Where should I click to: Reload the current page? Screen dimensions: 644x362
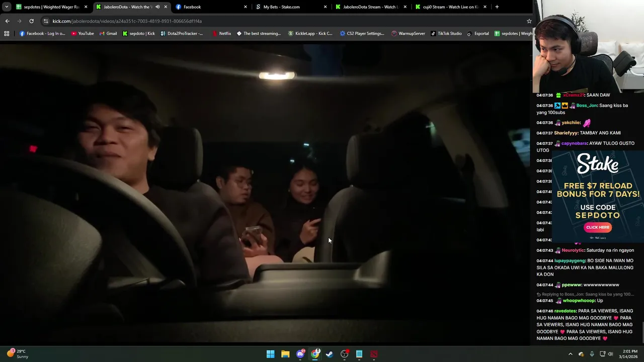click(31, 21)
